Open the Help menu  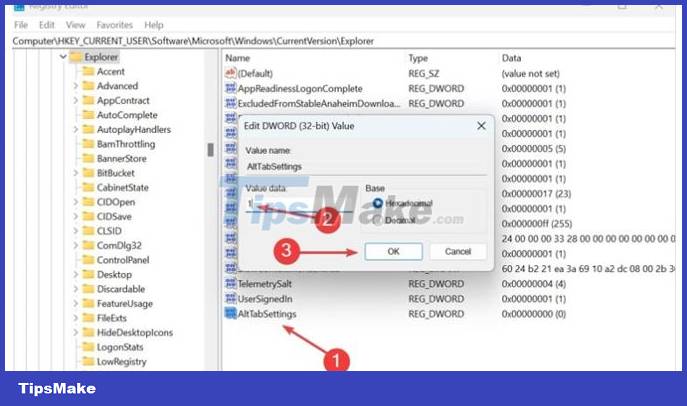point(154,25)
